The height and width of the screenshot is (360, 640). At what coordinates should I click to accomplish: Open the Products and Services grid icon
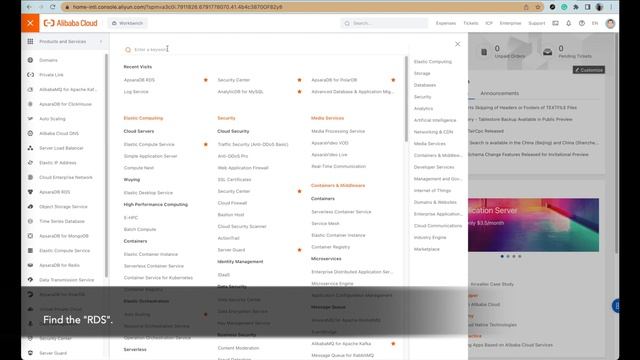tap(30, 41)
